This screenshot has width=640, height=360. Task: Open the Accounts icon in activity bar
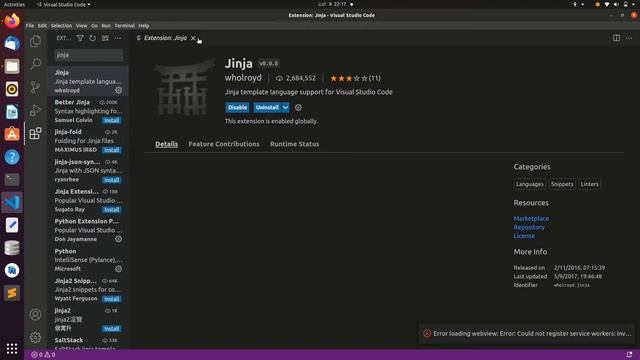36,314
